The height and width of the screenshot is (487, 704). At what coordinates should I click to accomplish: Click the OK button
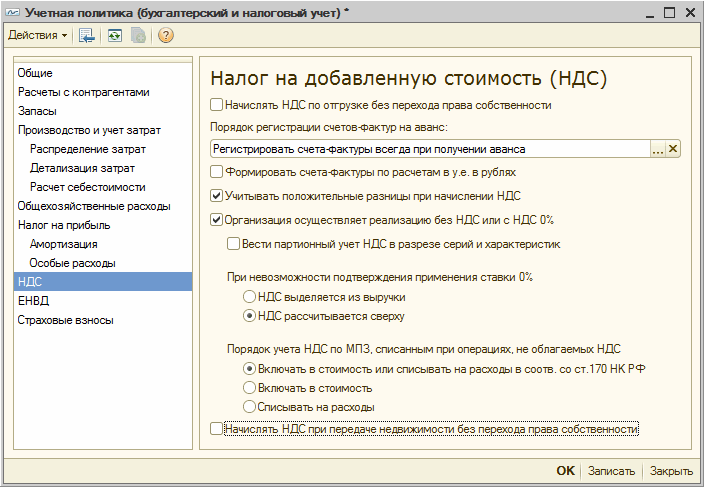pos(565,470)
